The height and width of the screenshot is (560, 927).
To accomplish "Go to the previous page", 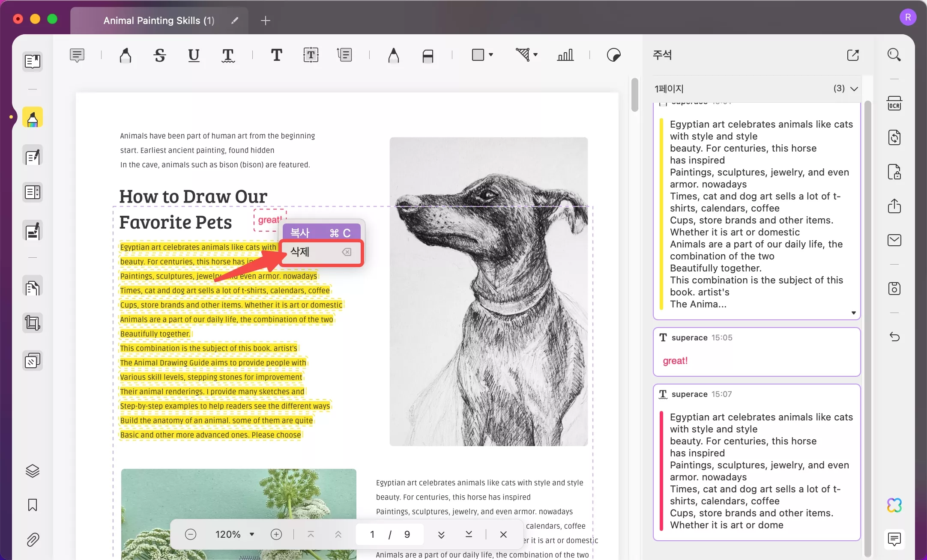I will [338, 534].
